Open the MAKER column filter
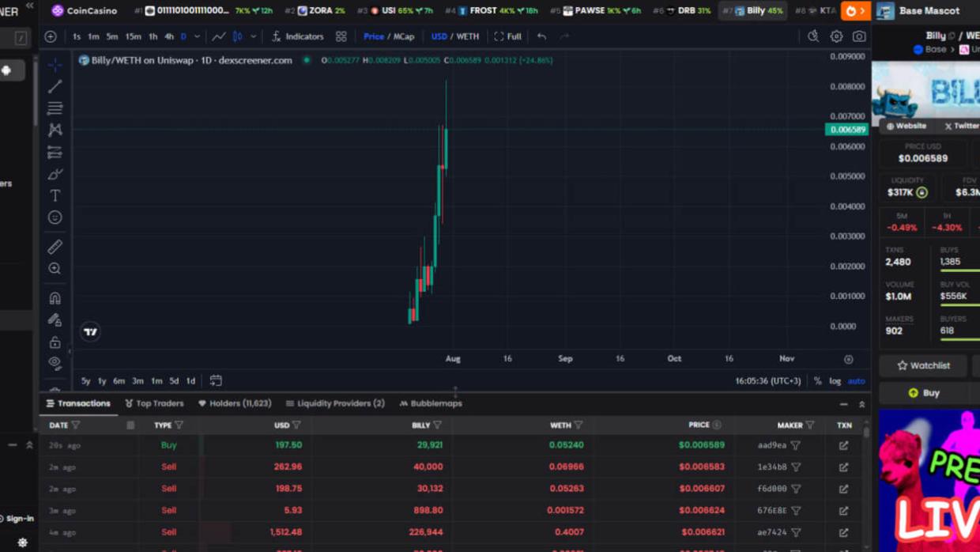980x552 pixels. click(x=810, y=425)
